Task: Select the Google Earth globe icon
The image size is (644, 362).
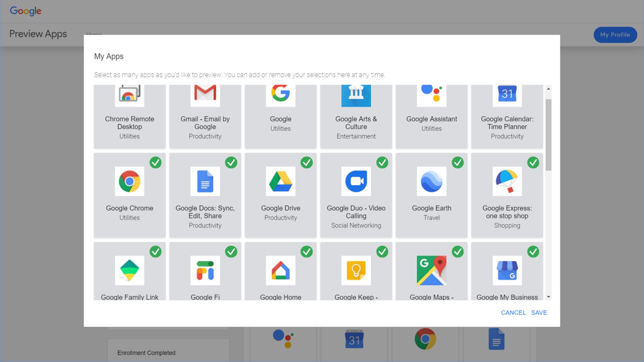Action: (431, 181)
